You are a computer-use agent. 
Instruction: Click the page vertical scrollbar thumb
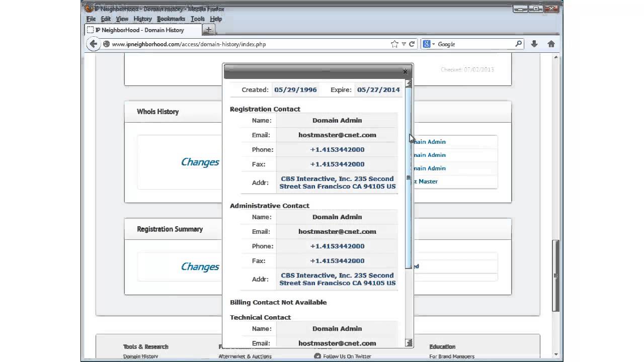click(x=556, y=276)
